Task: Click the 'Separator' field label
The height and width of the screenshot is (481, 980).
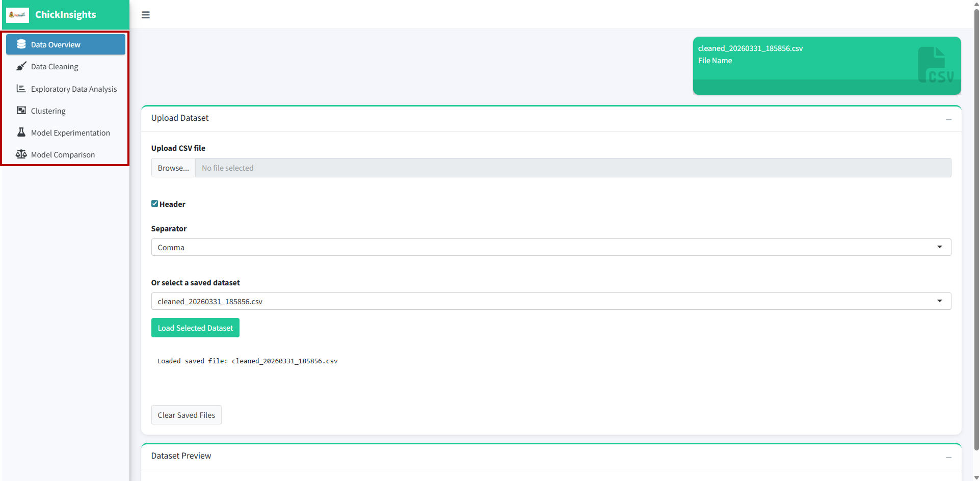Action: click(169, 228)
